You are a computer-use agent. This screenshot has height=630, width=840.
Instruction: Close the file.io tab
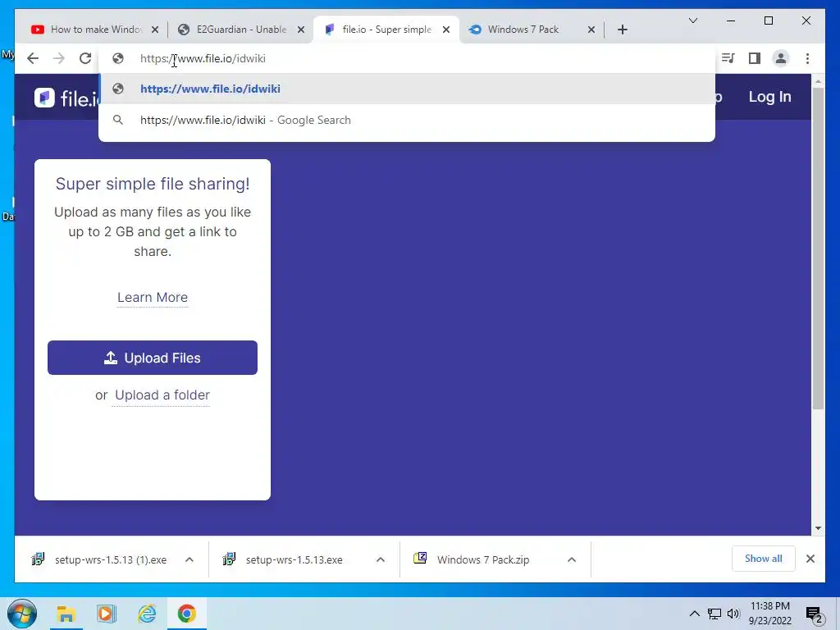pyautogui.click(x=446, y=30)
